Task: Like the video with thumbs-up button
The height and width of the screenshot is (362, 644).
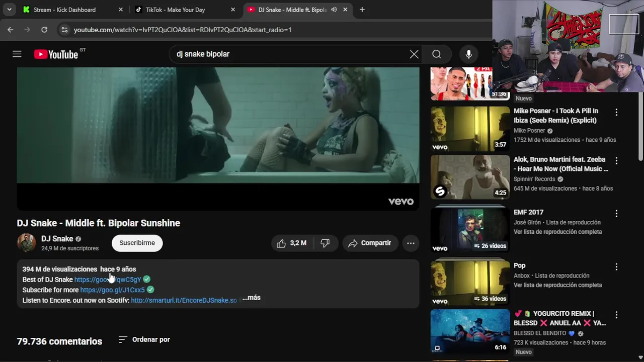Action: 291,243
